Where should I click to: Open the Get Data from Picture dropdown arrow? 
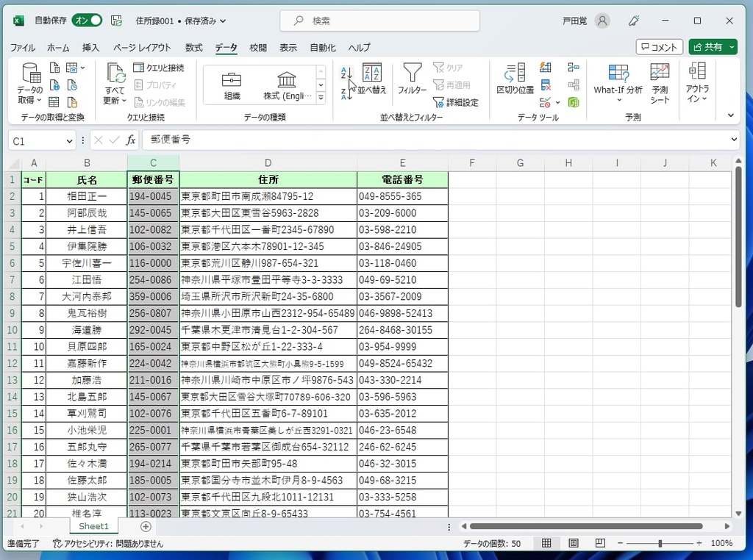click(x=82, y=68)
